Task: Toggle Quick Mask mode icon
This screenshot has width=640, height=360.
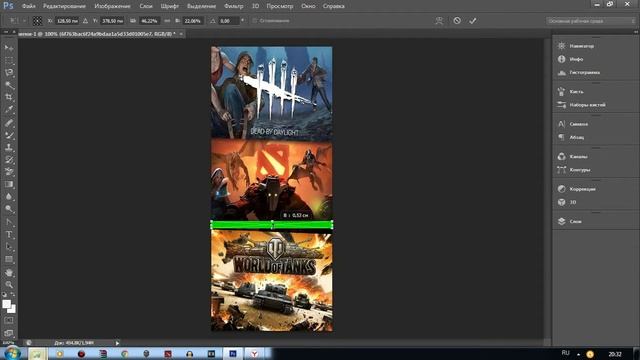Action: point(9,321)
